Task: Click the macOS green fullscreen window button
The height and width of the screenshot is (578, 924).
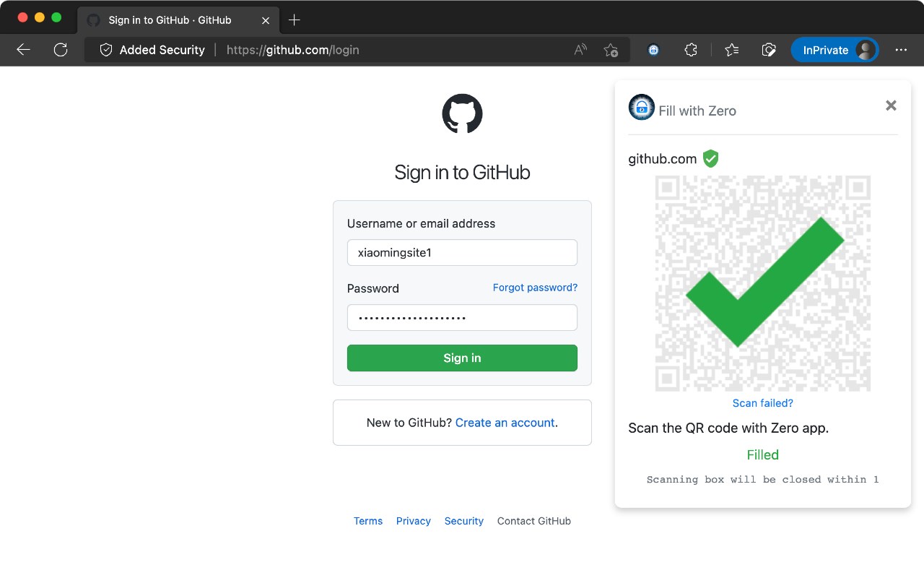Action: [56, 17]
